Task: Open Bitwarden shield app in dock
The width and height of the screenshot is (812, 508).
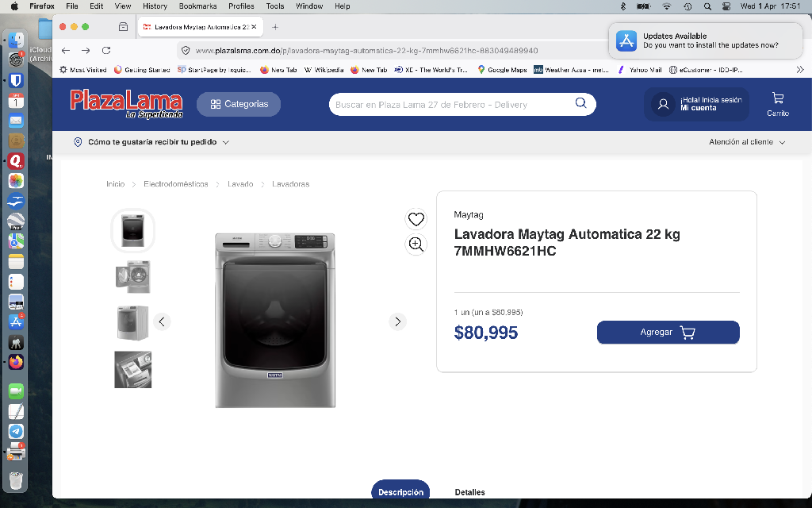Action: 16,80
